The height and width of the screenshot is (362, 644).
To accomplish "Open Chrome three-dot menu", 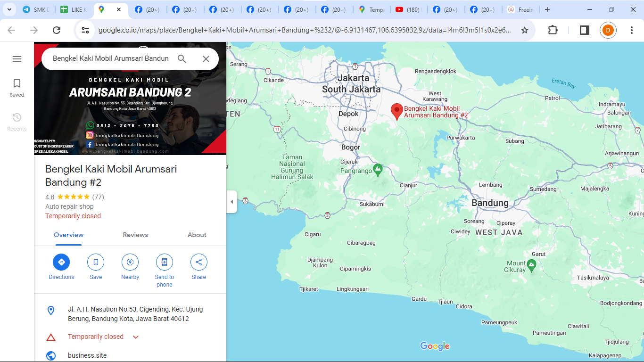I will tap(632, 30).
